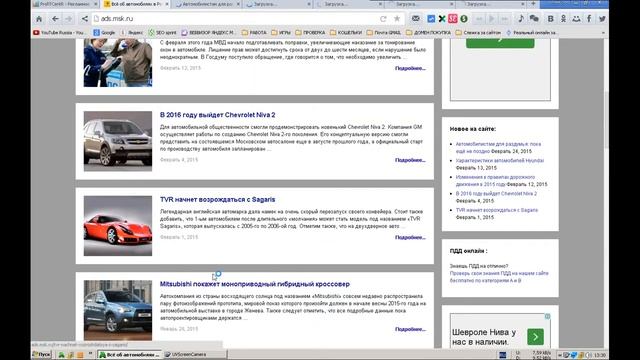This screenshot has height=360, width=640.
Task: Click the red TVR Sagaris thumbnail
Action: coord(118,226)
